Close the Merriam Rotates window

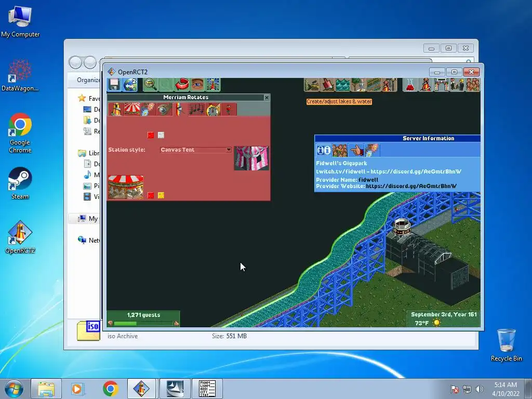[x=267, y=97]
